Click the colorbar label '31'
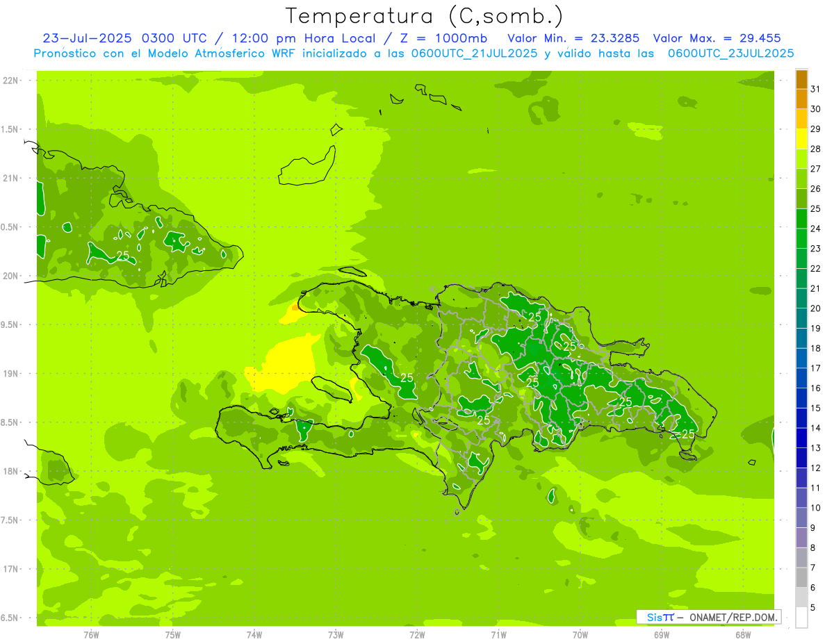The width and height of the screenshot is (834, 644). [815, 89]
